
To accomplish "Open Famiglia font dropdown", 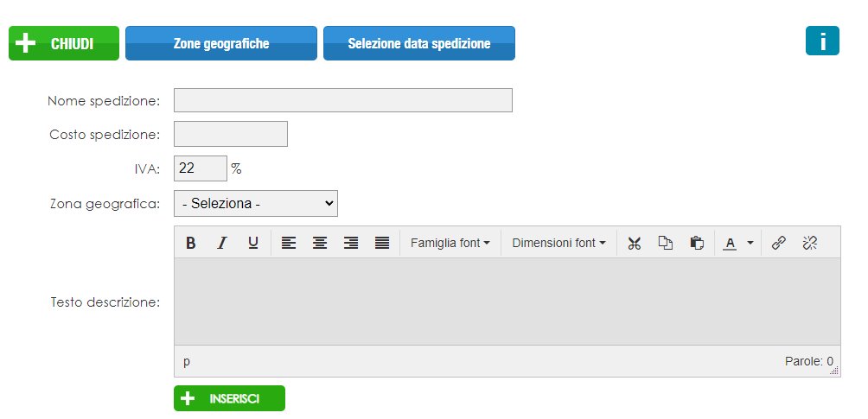I will 450,244.
